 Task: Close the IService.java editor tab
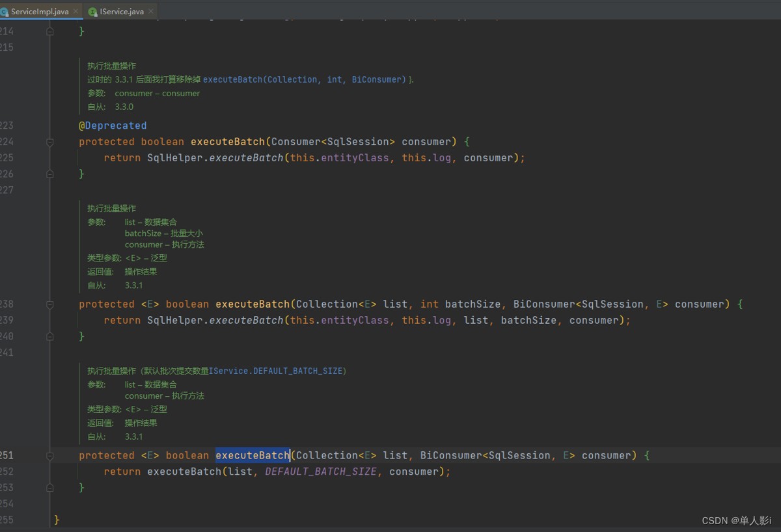tap(152, 12)
